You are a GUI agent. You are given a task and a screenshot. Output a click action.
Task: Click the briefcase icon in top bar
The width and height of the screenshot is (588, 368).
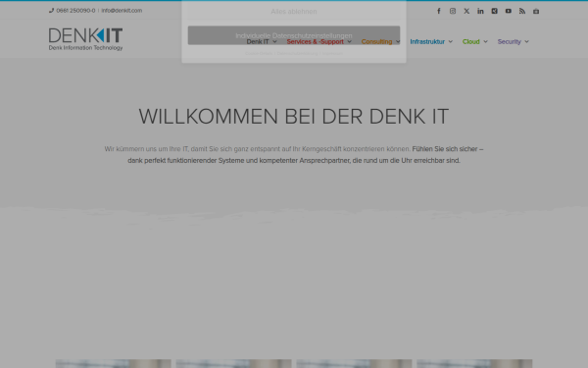536,11
